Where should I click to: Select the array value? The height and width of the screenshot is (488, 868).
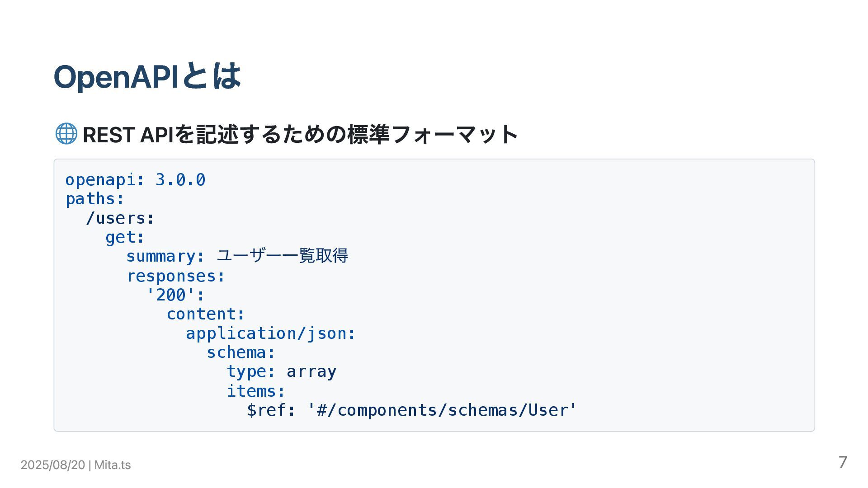pos(311,371)
